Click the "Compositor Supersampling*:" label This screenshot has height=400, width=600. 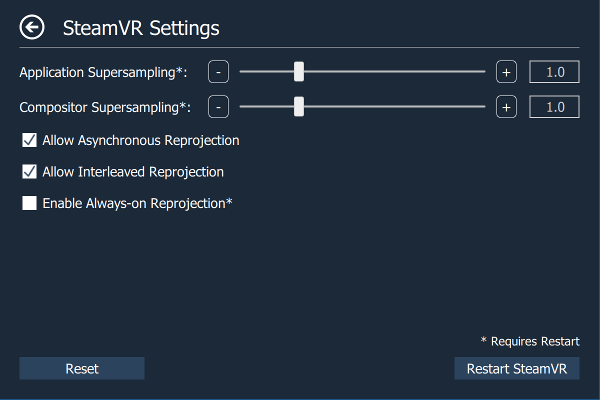click(104, 107)
